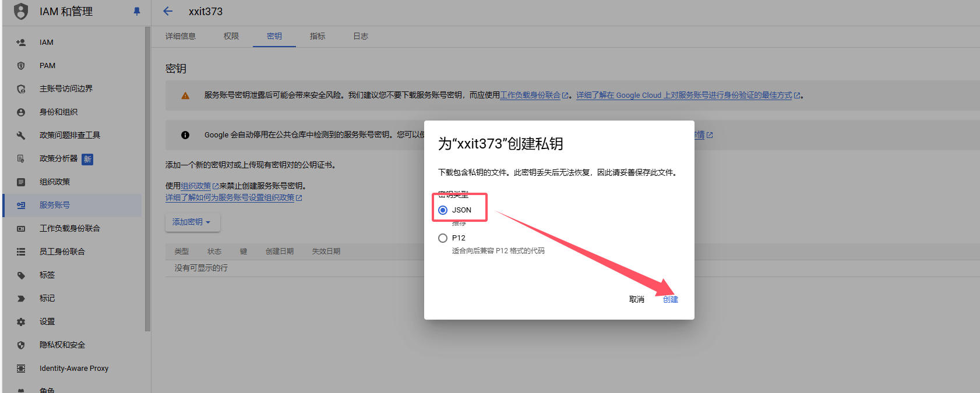The image size is (980, 393).
Task: Switch to the 权限 tab
Action: [x=231, y=36]
